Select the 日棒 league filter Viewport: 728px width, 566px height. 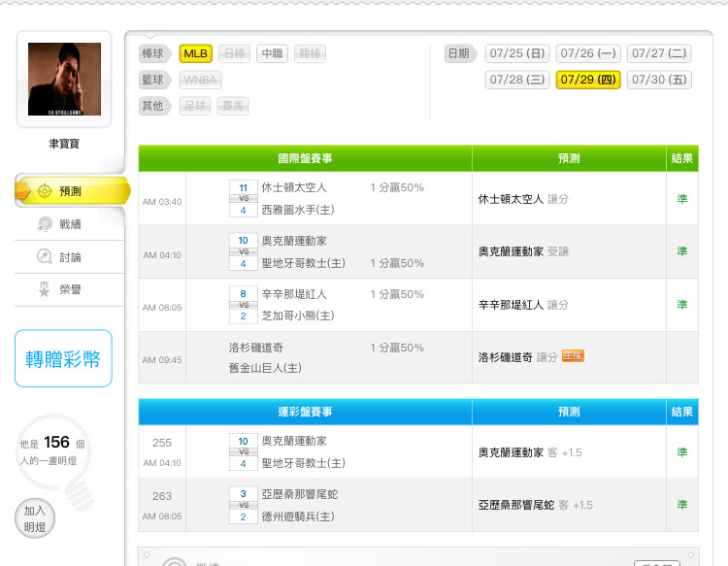(x=235, y=53)
